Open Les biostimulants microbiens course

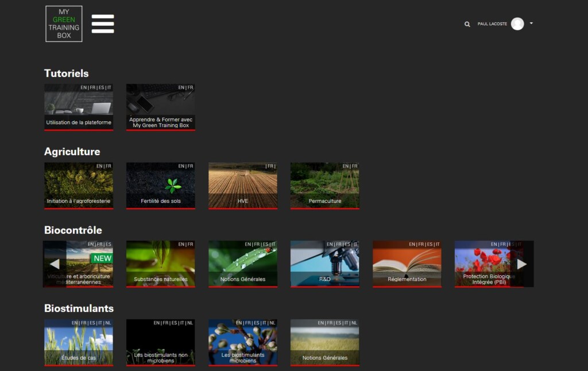click(242, 342)
